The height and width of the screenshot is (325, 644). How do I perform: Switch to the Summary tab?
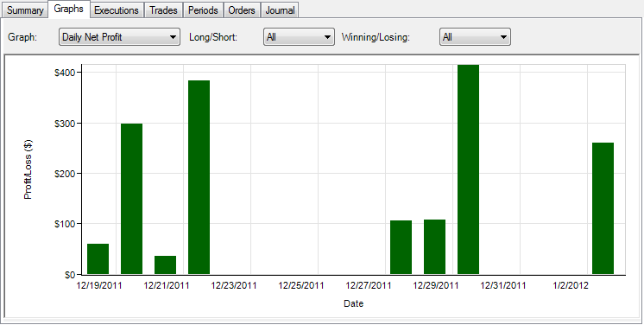[25, 10]
